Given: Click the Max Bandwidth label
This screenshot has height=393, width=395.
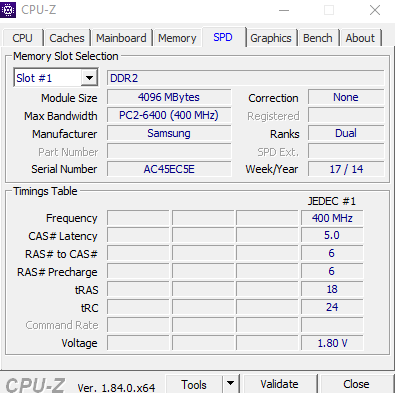Looking at the screenshot, I should tap(61, 116).
